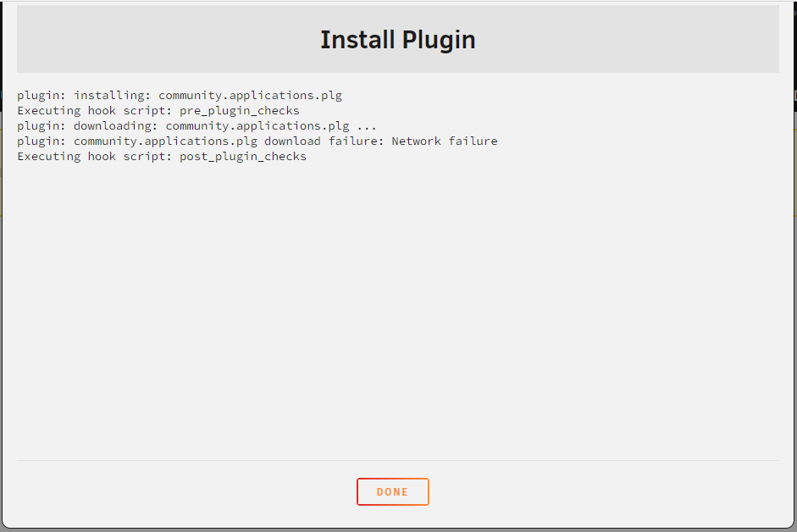The height and width of the screenshot is (532, 797).
Task: Click the post_plugin_checks hook script line
Action: (162, 156)
